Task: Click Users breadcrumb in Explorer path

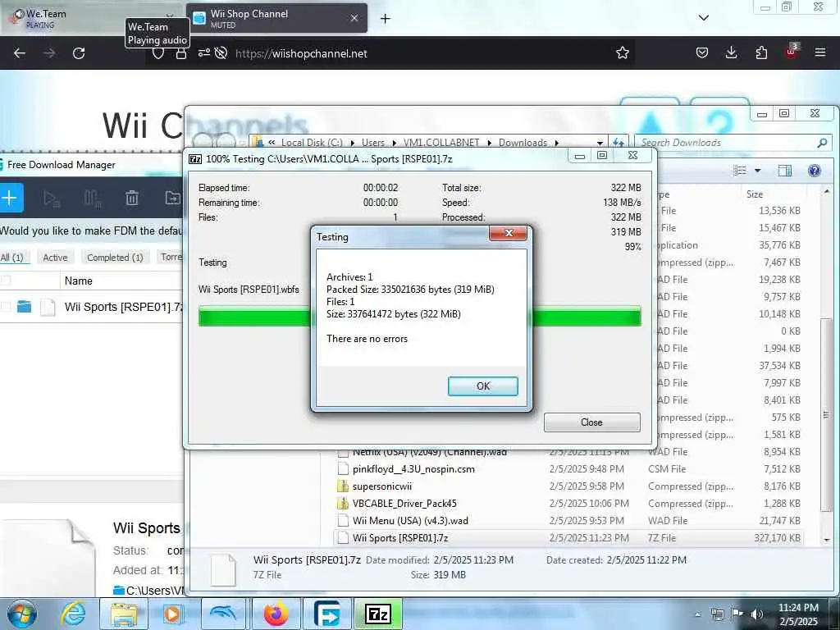Action: point(373,143)
